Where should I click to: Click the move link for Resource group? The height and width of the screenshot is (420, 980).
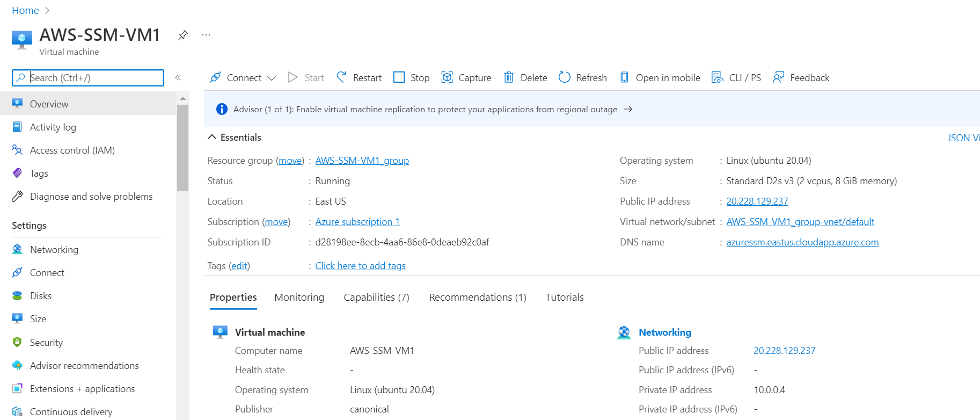click(290, 161)
